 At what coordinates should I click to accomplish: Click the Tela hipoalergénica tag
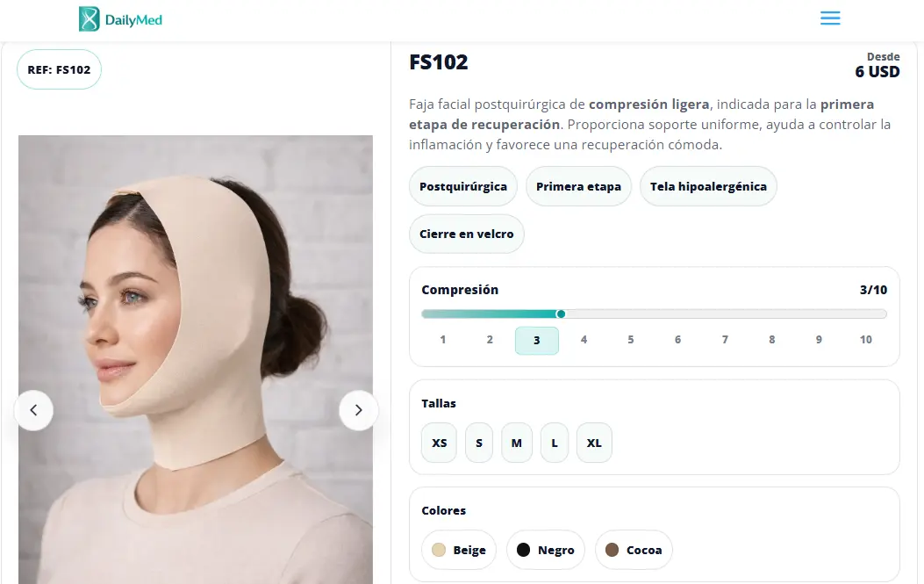[x=708, y=186]
